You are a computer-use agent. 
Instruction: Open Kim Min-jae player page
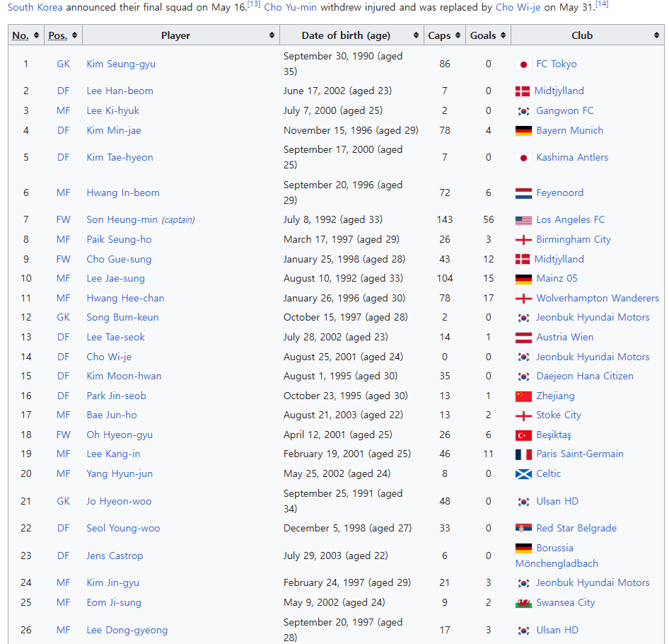[x=114, y=130]
